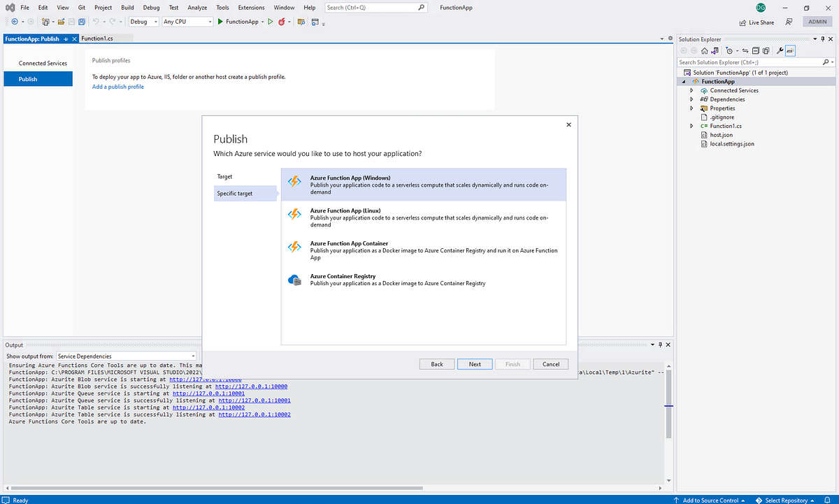Click the Next button in the Publish dialog
This screenshot has width=839, height=504.
[474, 363]
